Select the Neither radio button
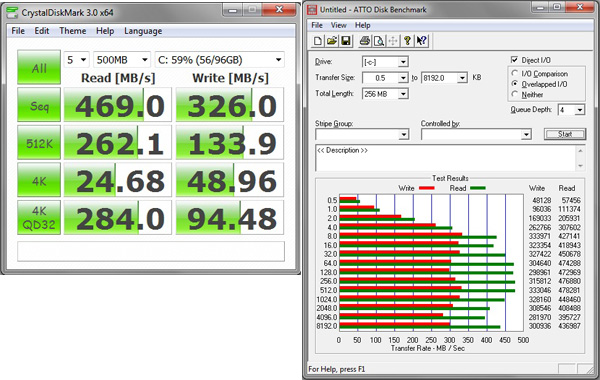Image resolution: width=600 pixels, height=380 pixels. [515, 94]
